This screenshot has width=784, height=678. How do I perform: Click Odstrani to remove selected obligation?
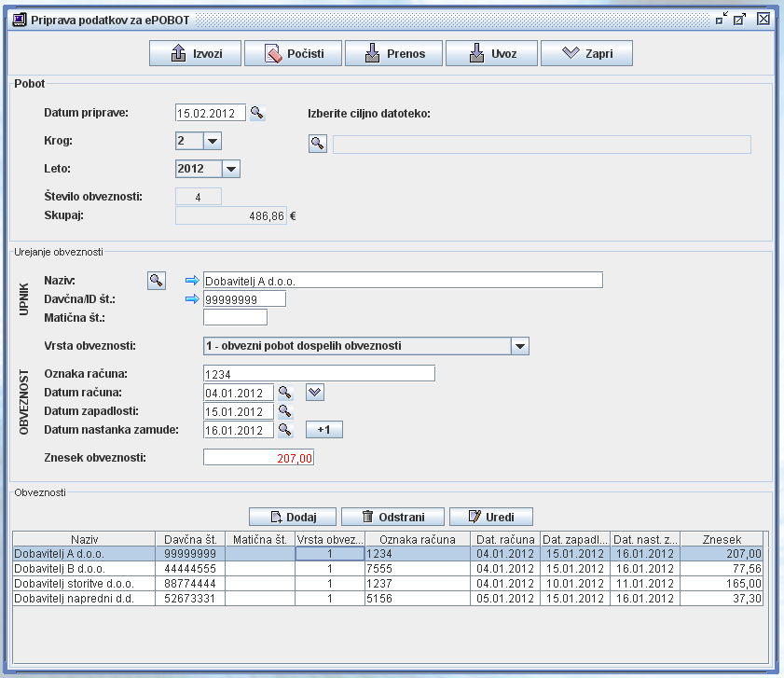(x=392, y=517)
